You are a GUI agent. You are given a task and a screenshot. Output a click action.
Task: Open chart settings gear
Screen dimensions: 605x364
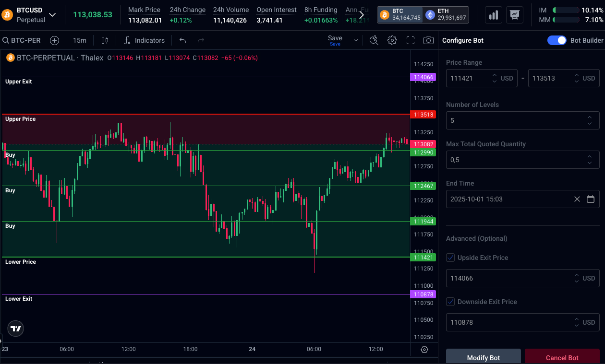coord(392,40)
